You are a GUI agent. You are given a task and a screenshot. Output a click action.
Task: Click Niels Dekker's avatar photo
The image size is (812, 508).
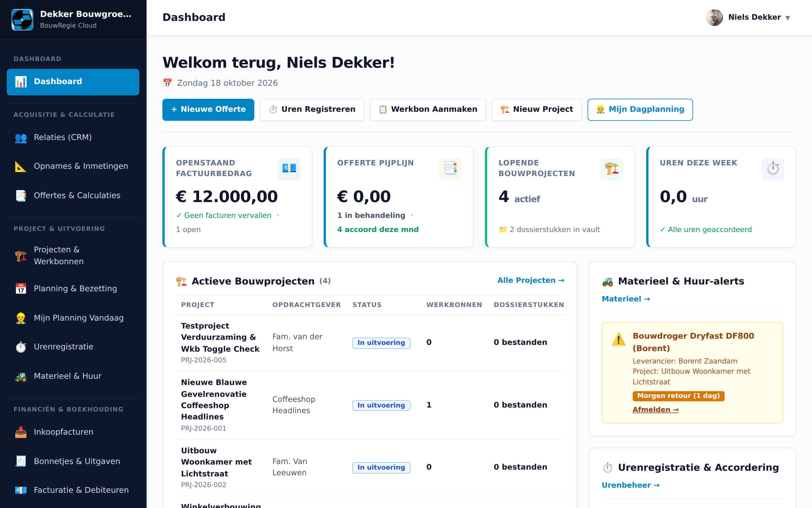714,17
